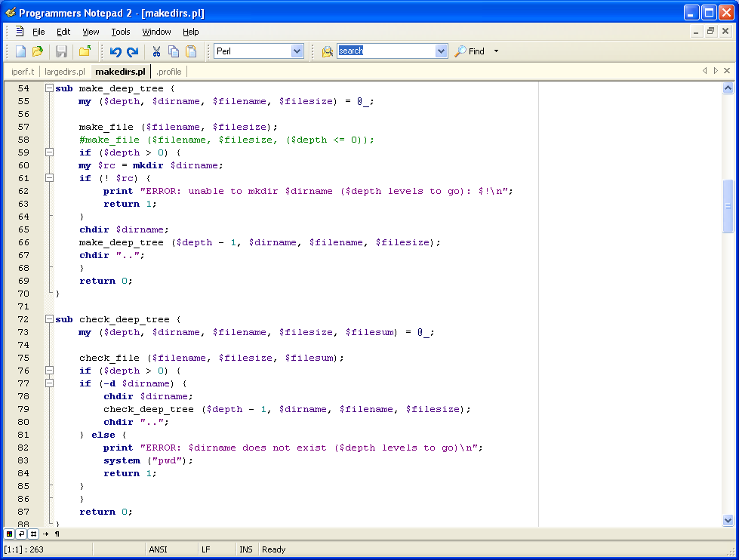Click the scrollbar up arrow
The height and width of the screenshot is (560, 739).
pos(728,88)
